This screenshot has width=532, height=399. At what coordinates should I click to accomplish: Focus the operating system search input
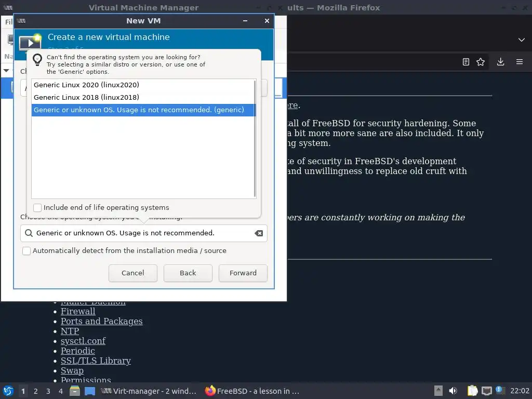coord(144,233)
